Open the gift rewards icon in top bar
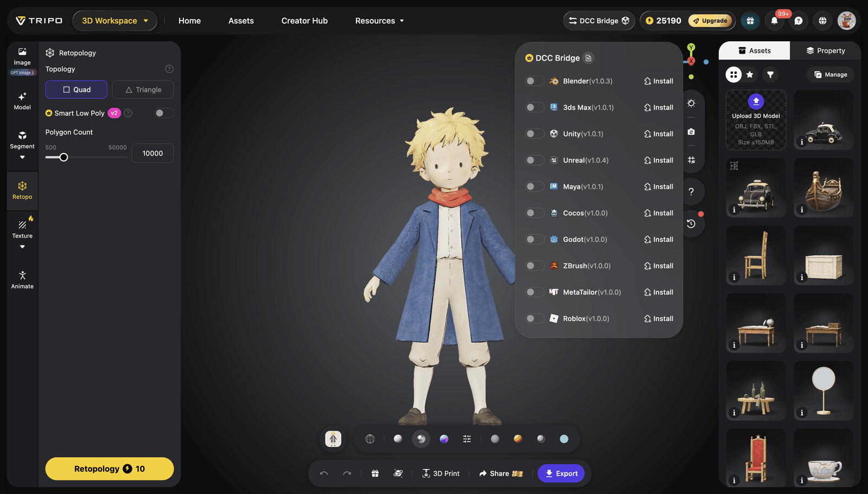Viewport: 868px width, 494px height. 750,21
